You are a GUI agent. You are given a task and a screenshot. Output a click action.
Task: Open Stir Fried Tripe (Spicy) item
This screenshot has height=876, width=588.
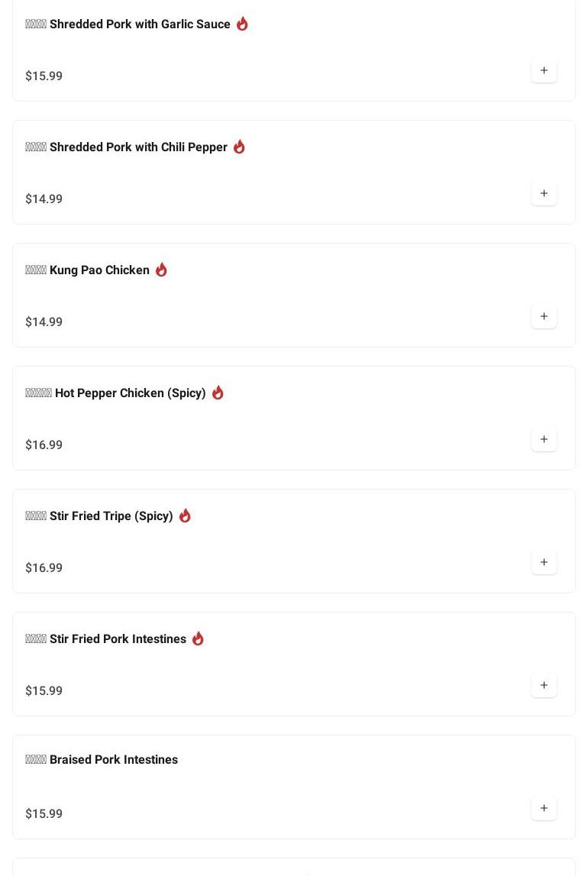coord(111,516)
